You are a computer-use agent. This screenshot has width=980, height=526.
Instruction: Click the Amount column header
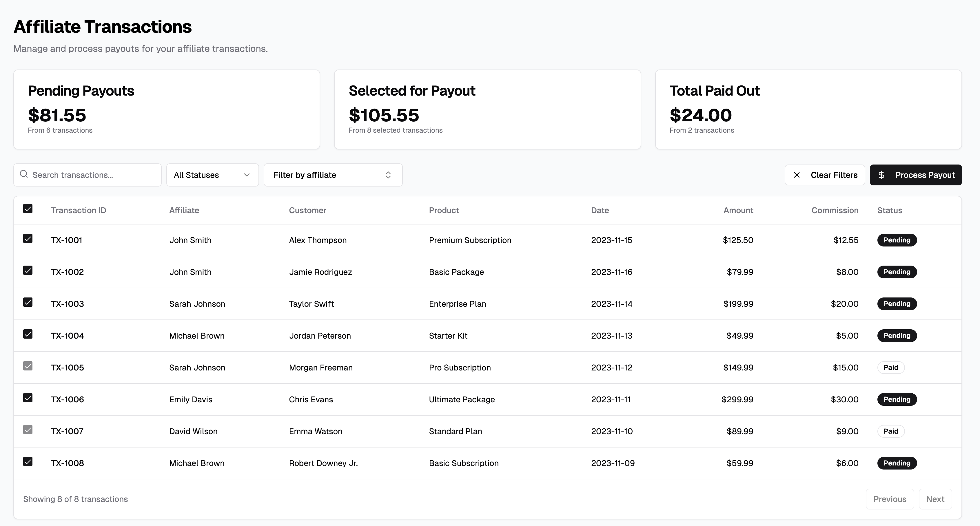pos(738,210)
